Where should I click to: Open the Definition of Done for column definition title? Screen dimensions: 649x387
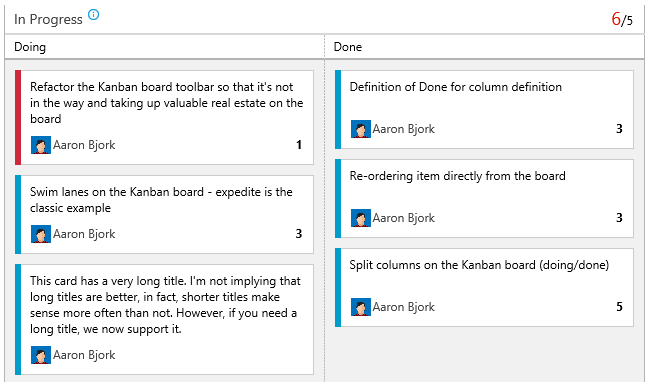(x=455, y=87)
